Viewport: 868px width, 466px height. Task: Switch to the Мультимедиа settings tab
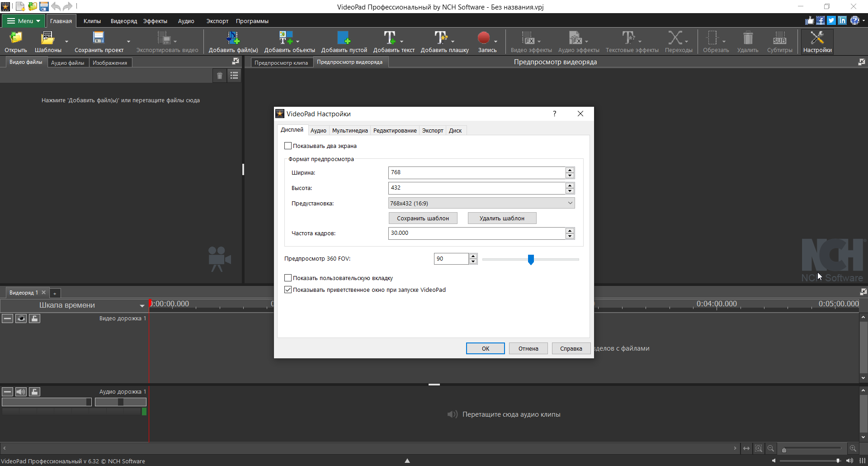349,130
